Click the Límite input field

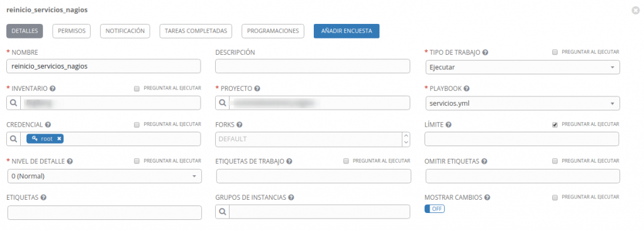(521, 139)
